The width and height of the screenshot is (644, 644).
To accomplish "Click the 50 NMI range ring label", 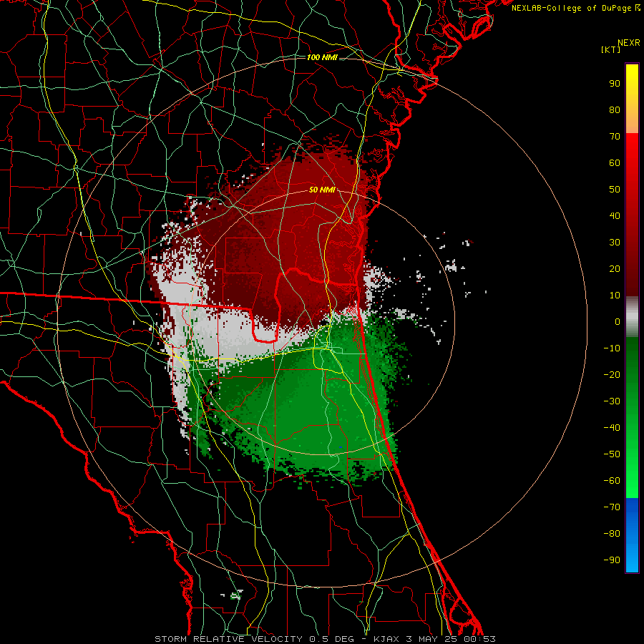I will pyautogui.click(x=322, y=190).
